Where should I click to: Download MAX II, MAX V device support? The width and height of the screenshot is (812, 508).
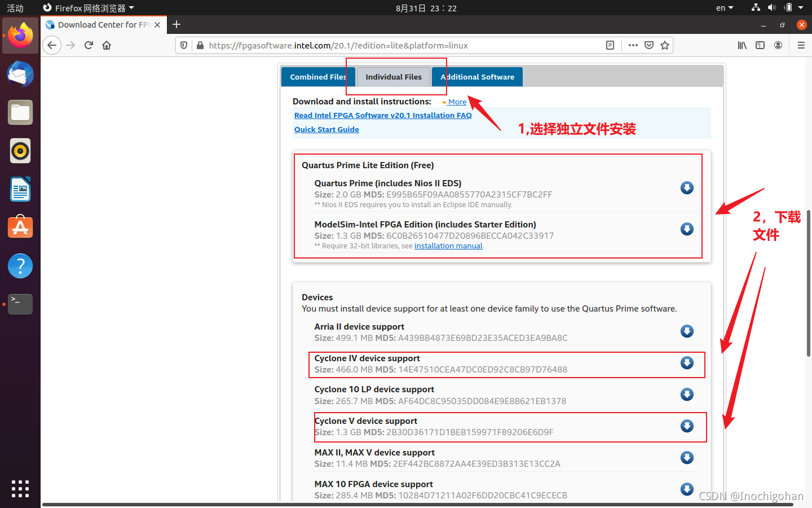(x=687, y=458)
